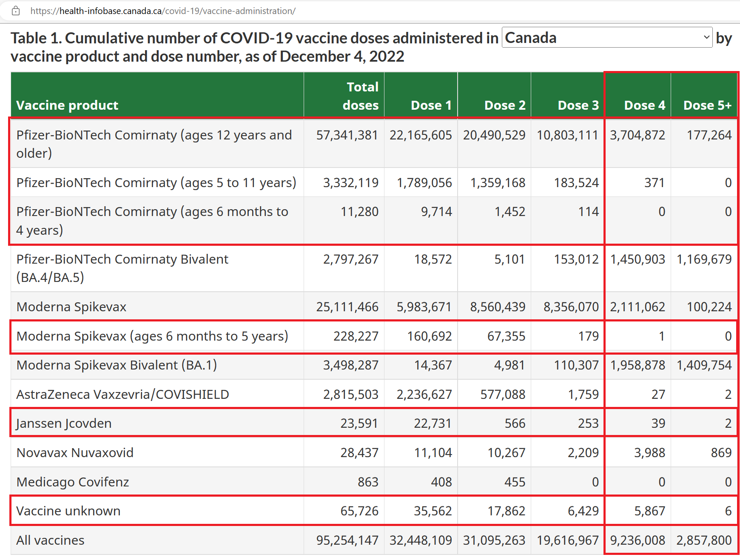Click the Dose 2 column header
The height and width of the screenshot is (560, 740).
505,105
